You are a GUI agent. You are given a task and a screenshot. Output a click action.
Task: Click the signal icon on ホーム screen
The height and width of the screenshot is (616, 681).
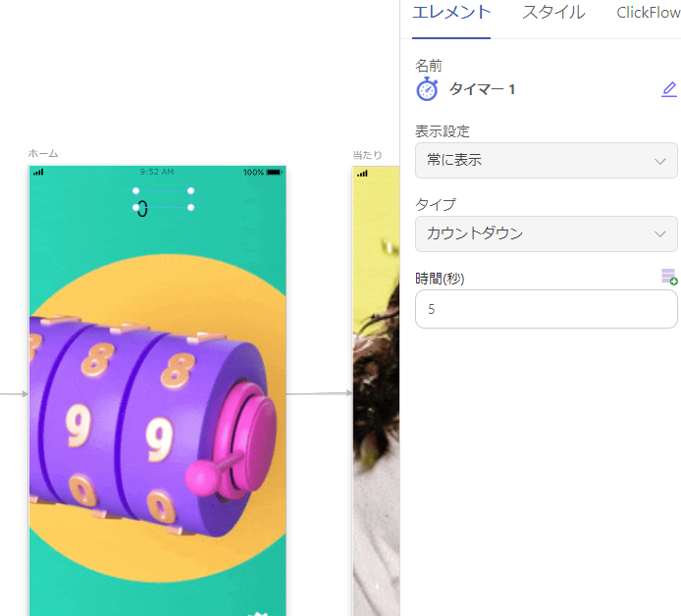(x=38, y=173)
